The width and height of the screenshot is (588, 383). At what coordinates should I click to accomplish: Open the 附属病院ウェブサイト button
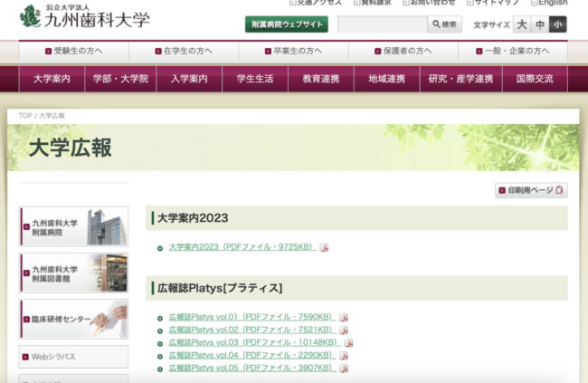[x=286, y=24]
